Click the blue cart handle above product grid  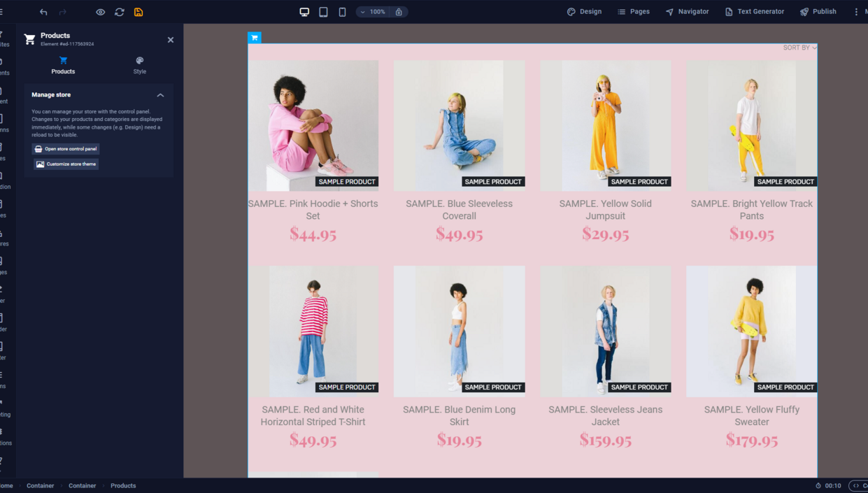254,38
